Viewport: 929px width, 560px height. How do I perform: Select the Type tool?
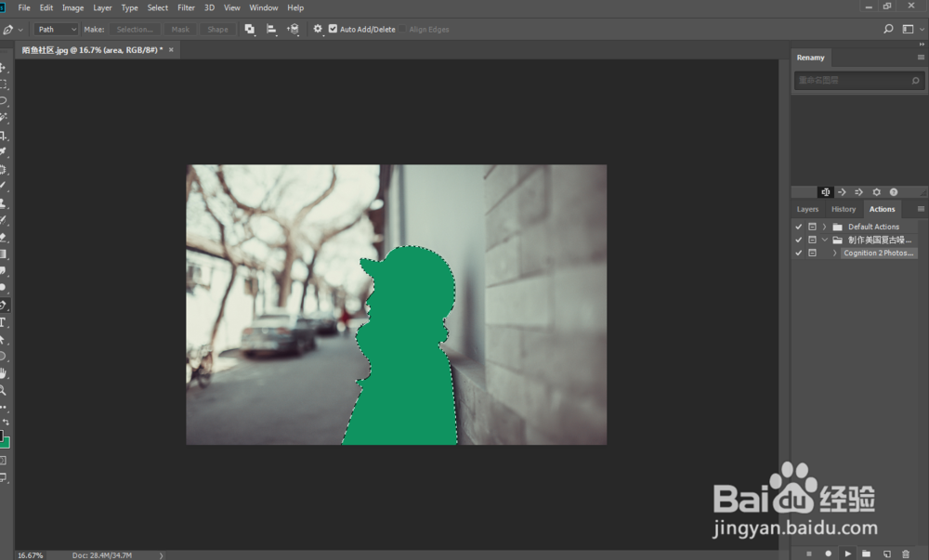tap(3, 322)
